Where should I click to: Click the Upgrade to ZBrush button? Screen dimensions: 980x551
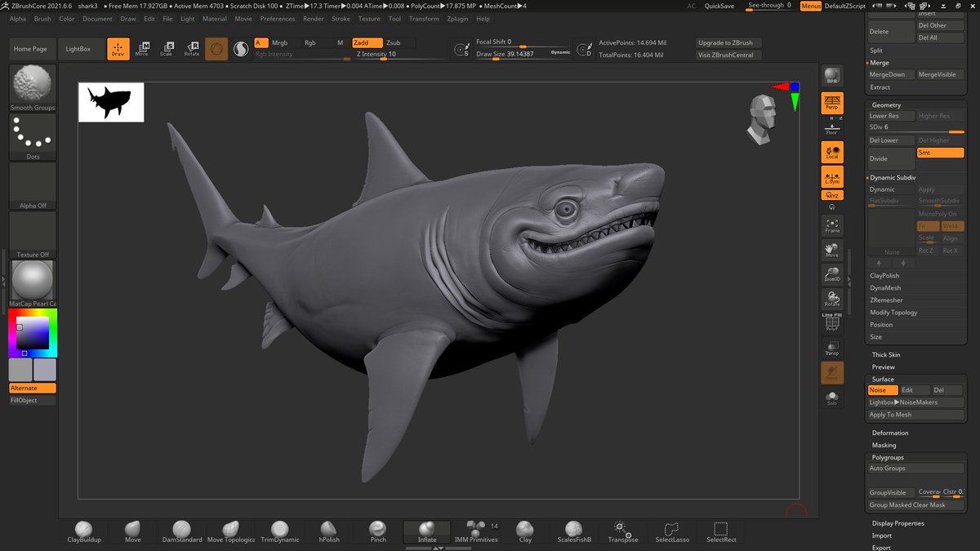(726, 42)
